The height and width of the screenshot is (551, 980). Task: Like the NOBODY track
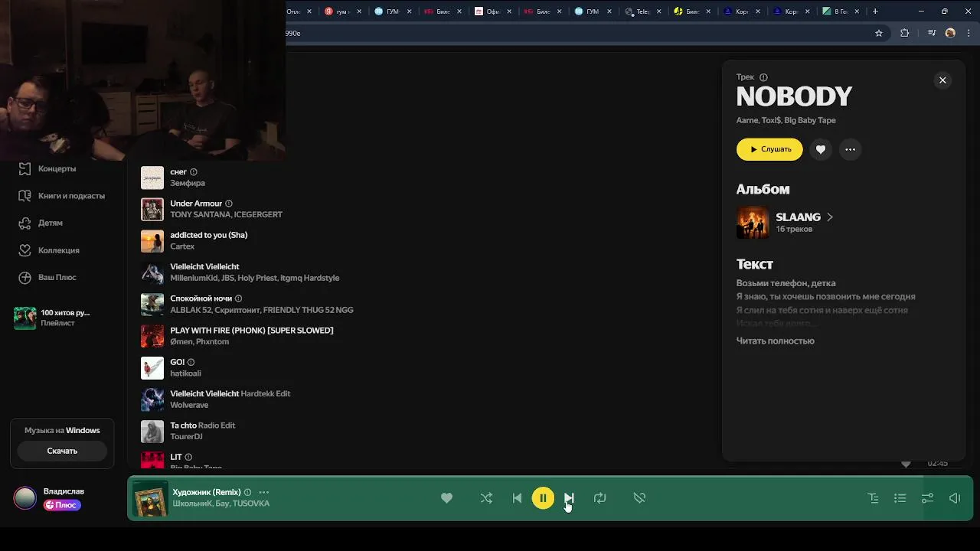click(821, 149)
